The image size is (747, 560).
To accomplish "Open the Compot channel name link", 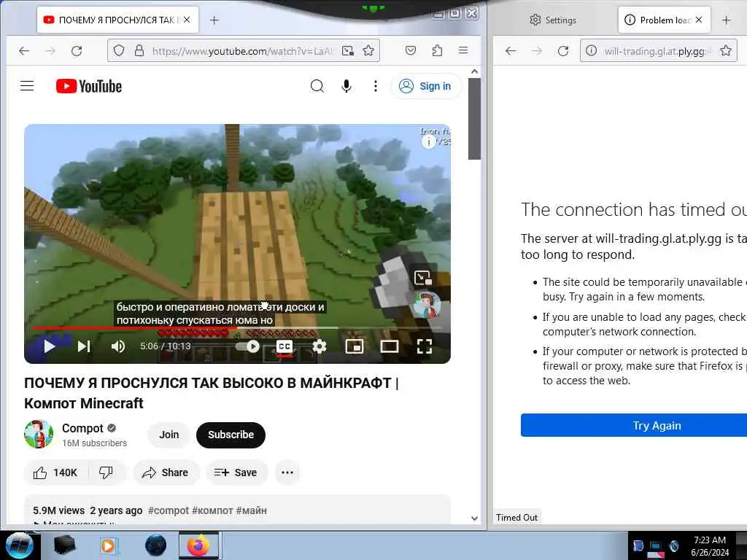I will [82, 428].
